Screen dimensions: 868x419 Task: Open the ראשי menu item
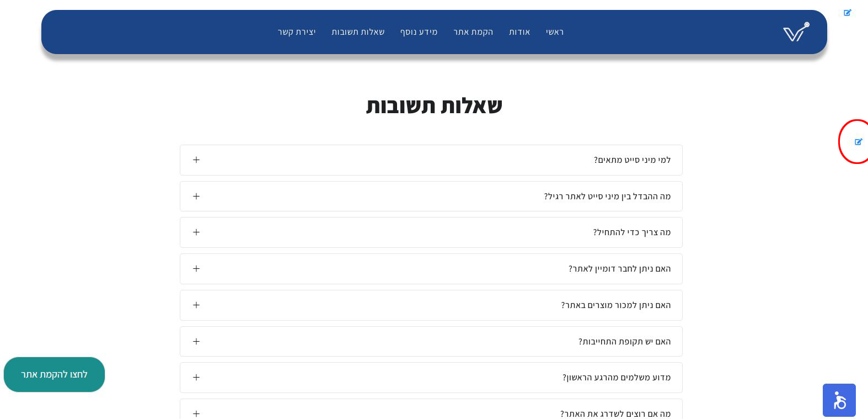[555, 32]
